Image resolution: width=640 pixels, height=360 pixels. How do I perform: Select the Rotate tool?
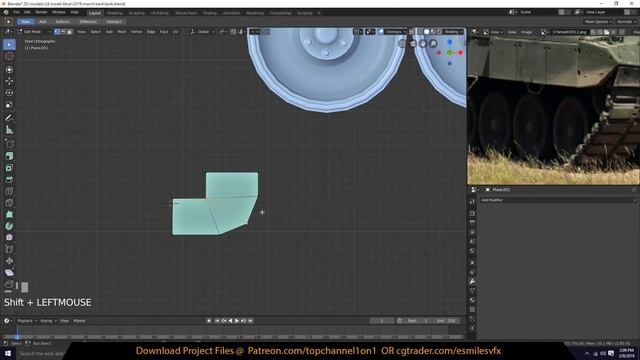pyautogui.click(x=9, y=93)
